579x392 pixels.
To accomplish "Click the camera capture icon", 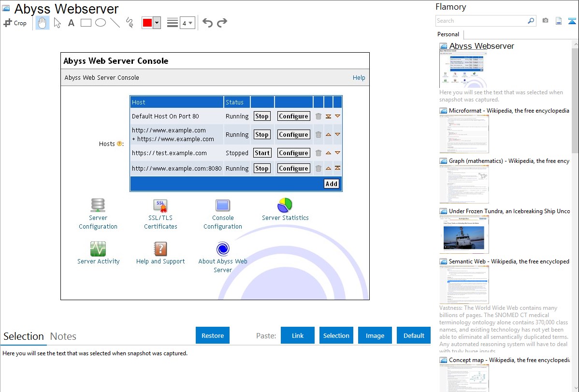I will 545,21.
